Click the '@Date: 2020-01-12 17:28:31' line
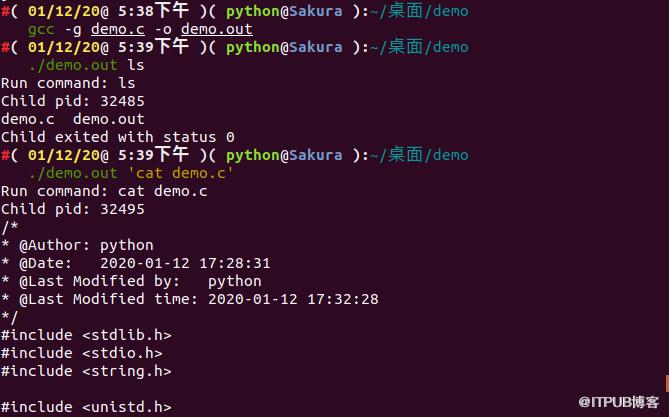Image resolution: width=669 pixels, height=417 pixels. tap(136, 263)
